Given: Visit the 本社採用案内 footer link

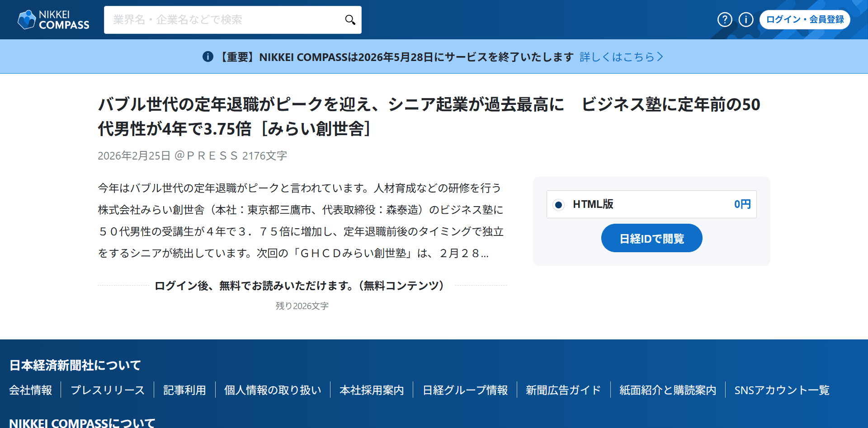Looking at the screenshot, I should point(372,390).
